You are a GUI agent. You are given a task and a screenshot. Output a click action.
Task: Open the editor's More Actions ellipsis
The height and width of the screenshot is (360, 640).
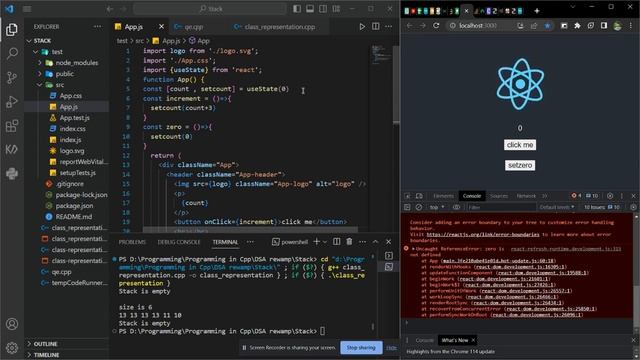click(389, 27)
